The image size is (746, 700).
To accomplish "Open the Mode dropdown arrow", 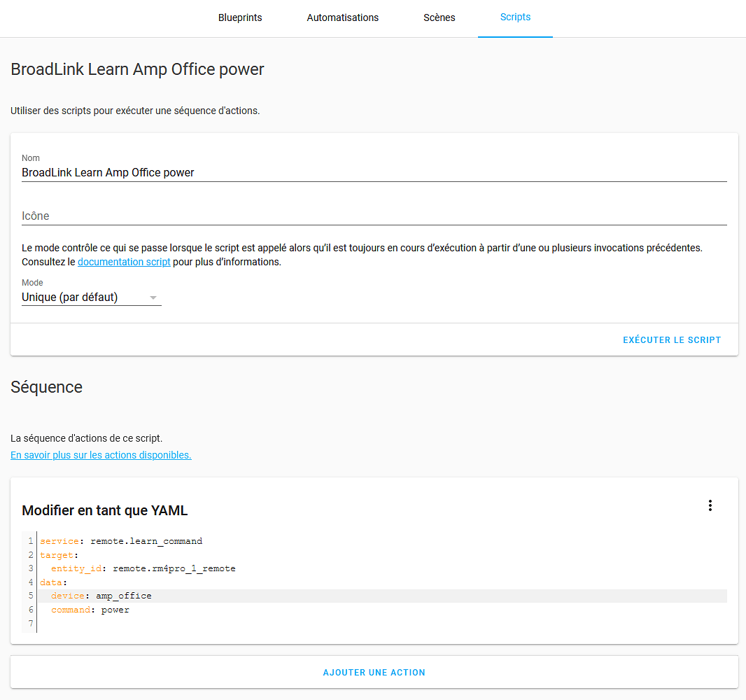I will click(153, 297).
